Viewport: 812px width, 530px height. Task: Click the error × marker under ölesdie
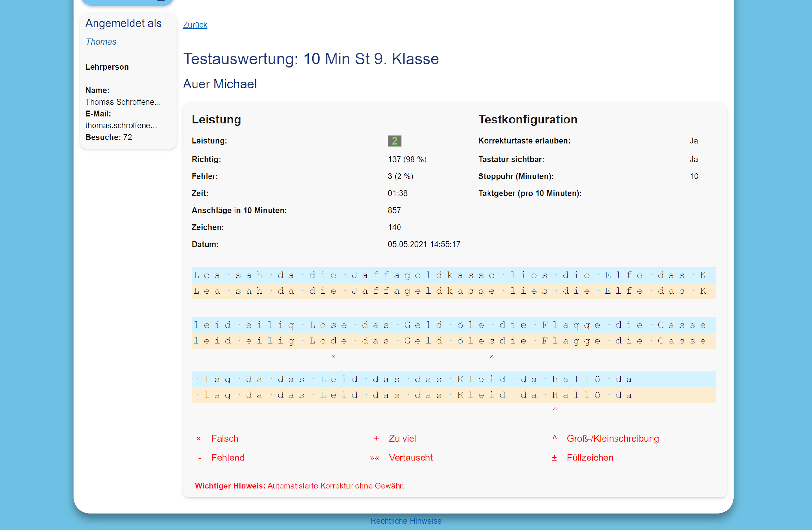492,356
